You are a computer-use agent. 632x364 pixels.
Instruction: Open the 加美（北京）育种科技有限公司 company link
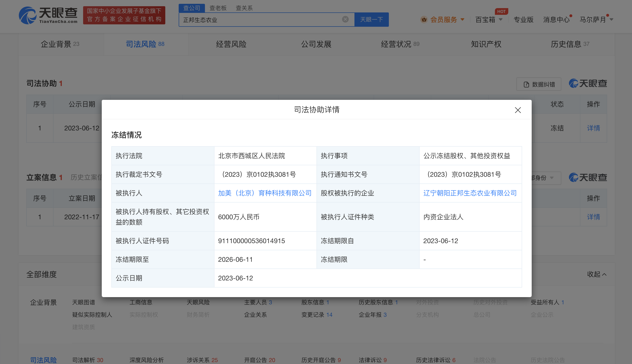click(265, 193)
